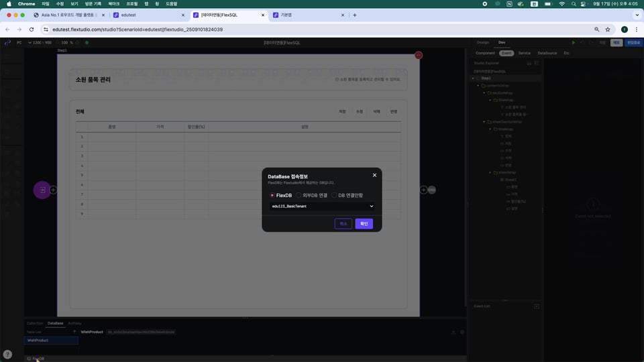Open the Apple menu
Image resolution: width=644 pixels, height=362 pixels.
tap(9, 4)
